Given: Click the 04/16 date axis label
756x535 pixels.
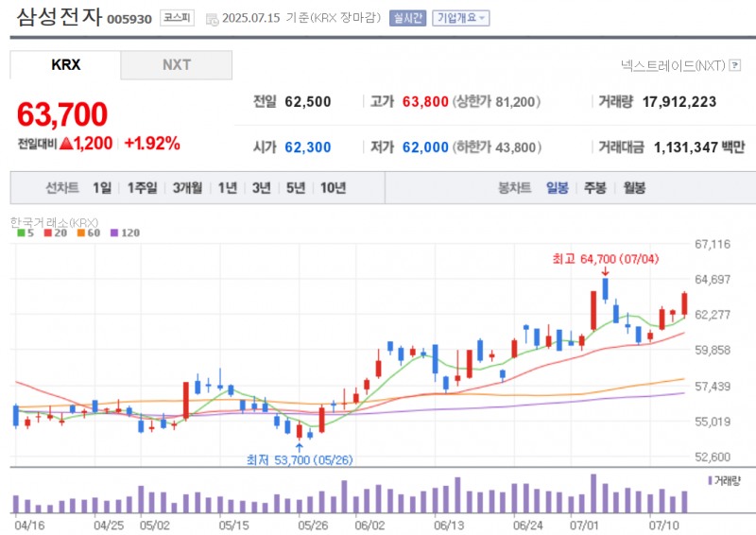Looking at the screenshot, I should click(x=29, y=526).
